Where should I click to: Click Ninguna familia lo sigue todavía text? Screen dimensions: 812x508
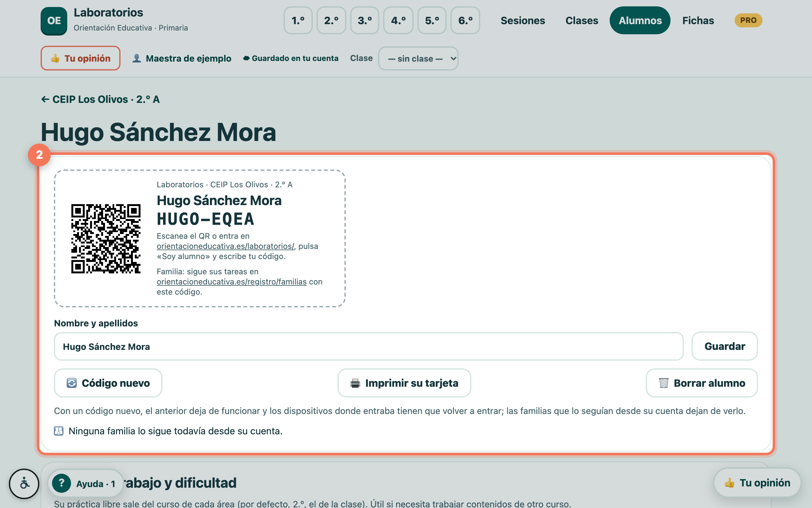175,431
